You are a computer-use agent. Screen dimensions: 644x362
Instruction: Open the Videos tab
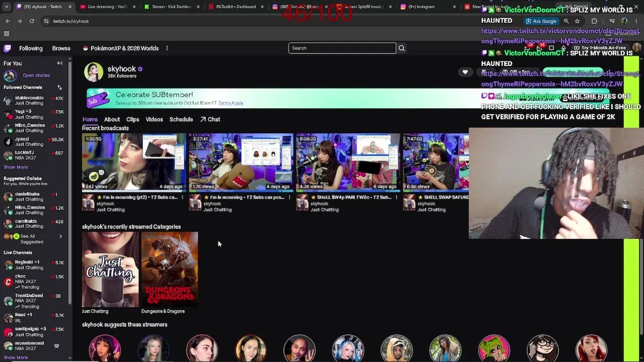154,119
